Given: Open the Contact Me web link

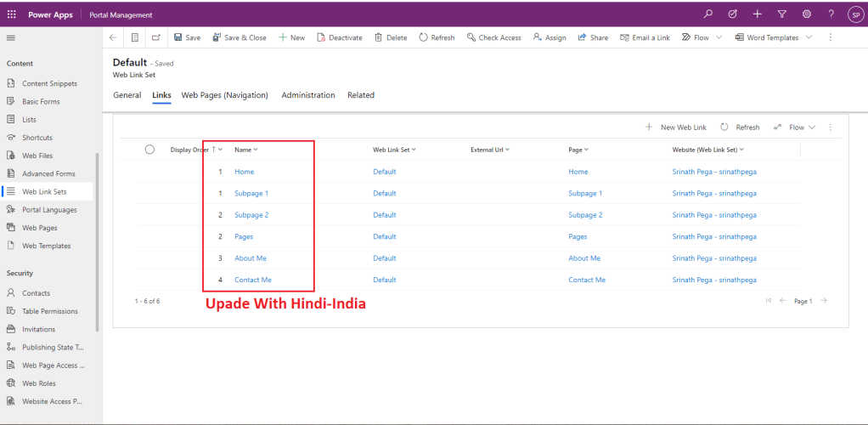Looking at the screenshot, I should coord(253,280).
